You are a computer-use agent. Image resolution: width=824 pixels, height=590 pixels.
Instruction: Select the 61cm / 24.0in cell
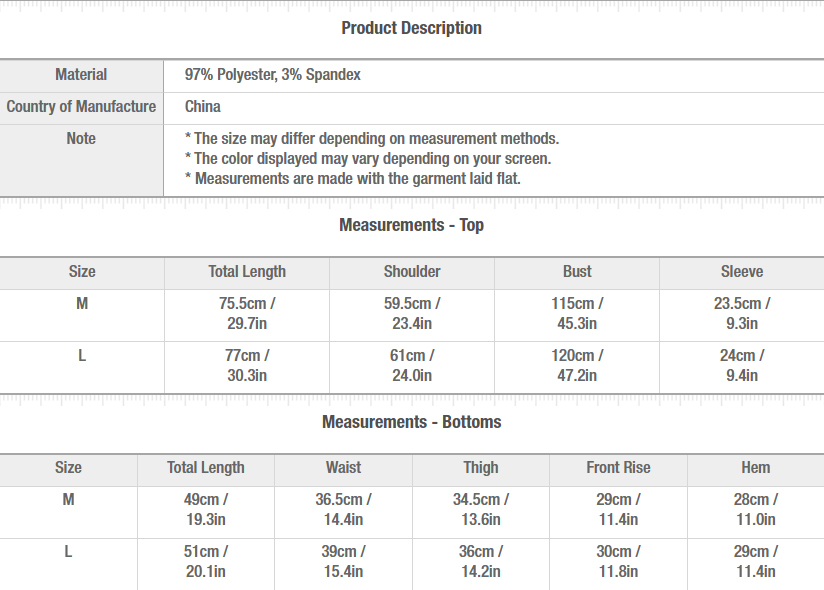pos(412,366)
